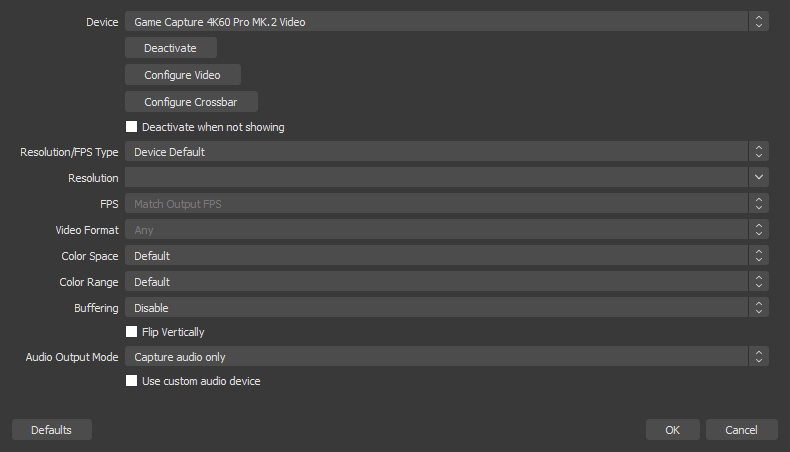Screen dimensions: 790x452
Task: Click the Cancel button
Action: click(741, 430)
